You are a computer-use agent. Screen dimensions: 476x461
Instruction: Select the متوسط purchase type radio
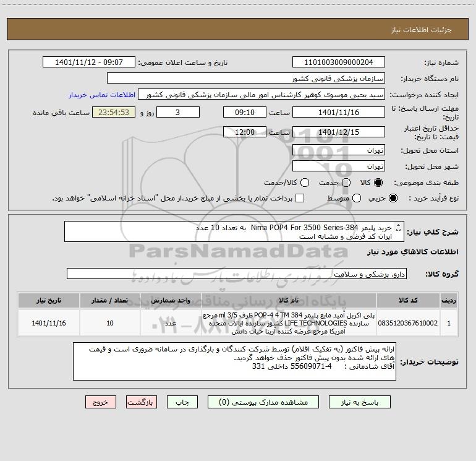tap(357, 198)
